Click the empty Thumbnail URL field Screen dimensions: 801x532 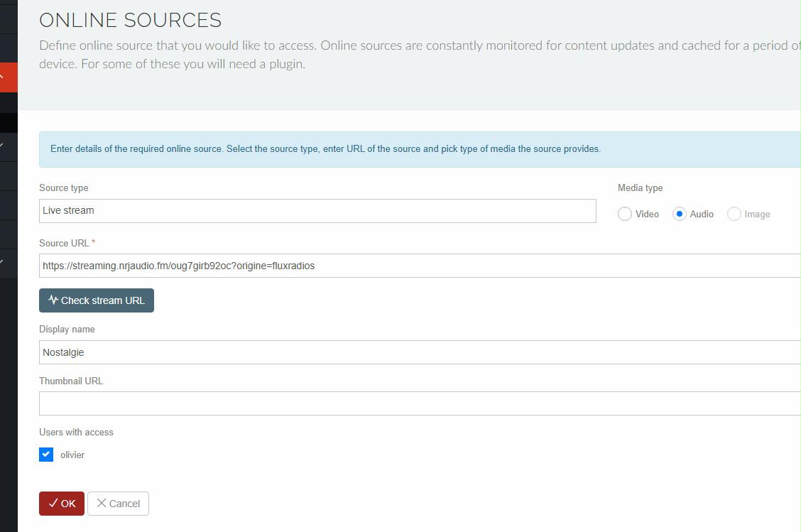click(x=420, y=403)
